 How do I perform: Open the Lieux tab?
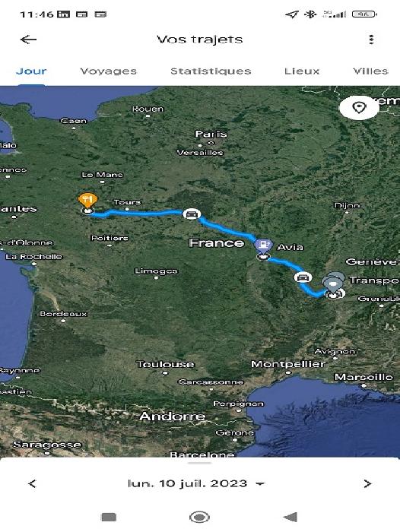(302, 71)
